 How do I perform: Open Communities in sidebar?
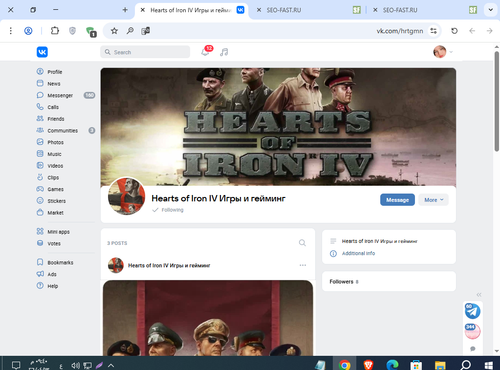coord(62,130)
